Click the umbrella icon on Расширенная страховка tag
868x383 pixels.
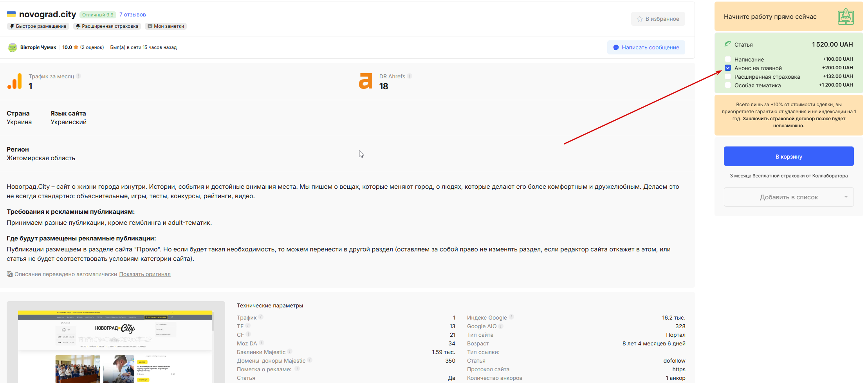click(x=78, y=26)
